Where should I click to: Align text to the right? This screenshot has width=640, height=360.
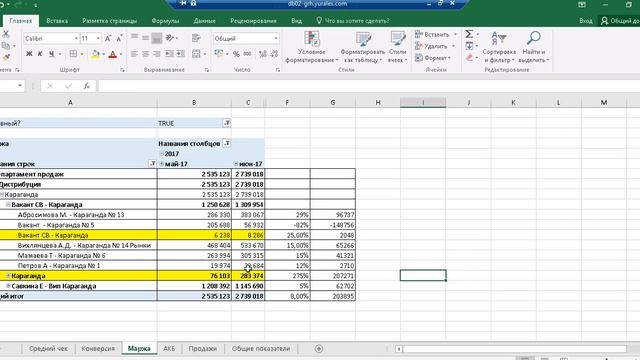pyautogui.click(x=157, y=54)
